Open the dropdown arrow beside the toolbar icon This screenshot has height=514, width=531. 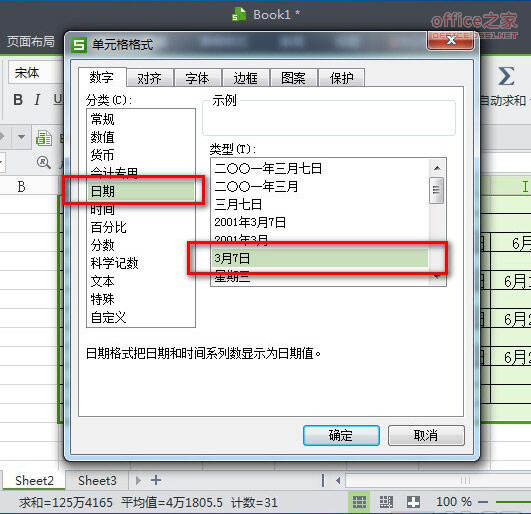click(x=21, y=137)
